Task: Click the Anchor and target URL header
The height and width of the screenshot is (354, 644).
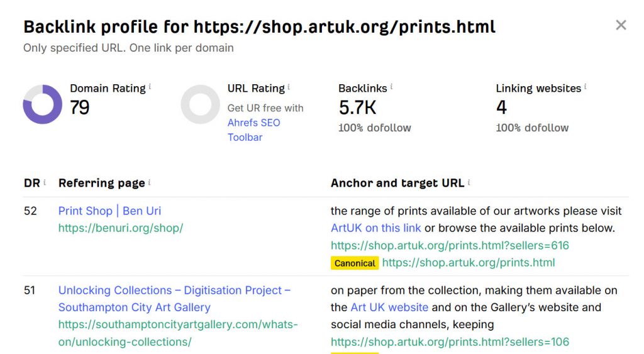Action: tap(397, 183)
